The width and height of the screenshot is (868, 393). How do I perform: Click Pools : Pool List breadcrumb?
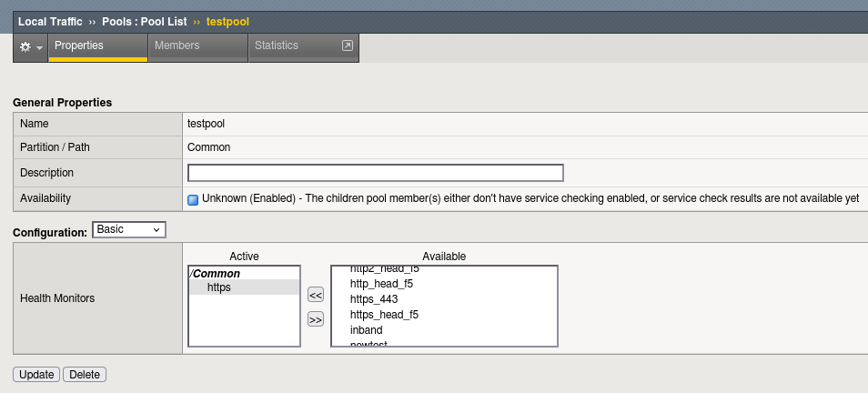144,22
